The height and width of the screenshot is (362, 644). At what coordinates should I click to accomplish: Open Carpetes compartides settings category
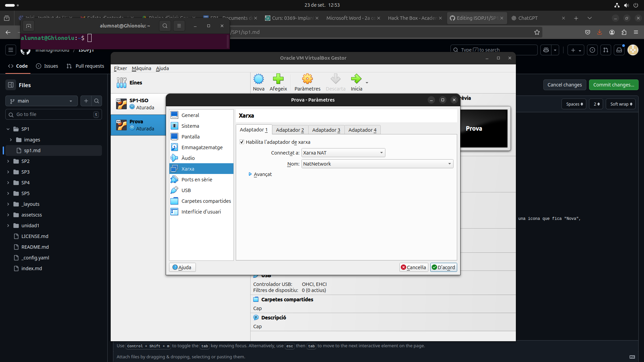point(206,201)
